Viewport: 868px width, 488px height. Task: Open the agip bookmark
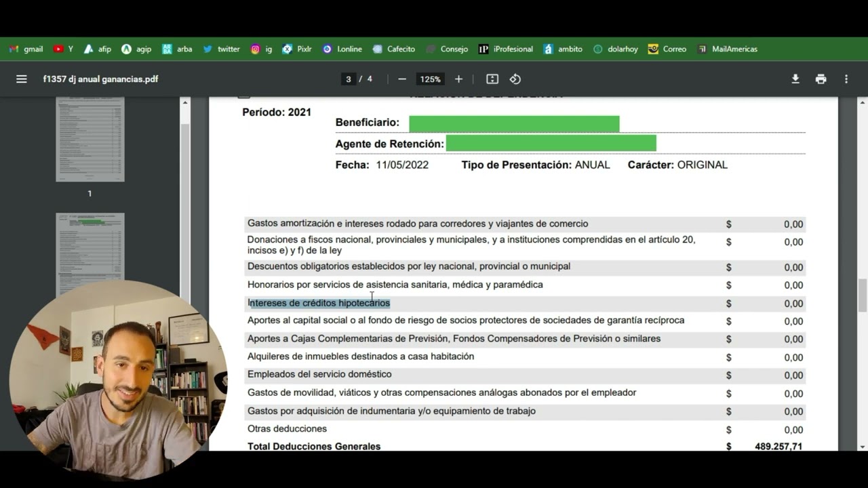pos(136,49)
